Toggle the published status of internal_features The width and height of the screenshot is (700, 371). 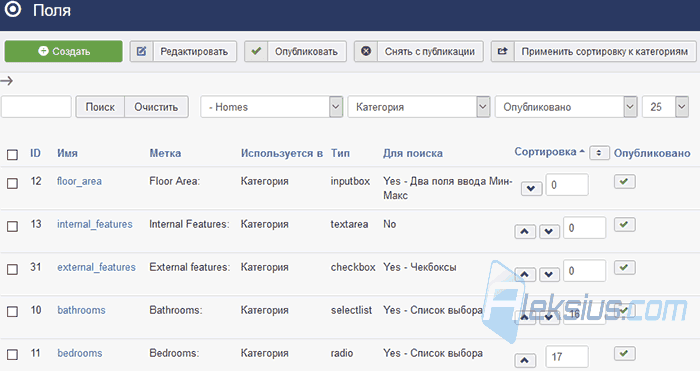pyautogui.click(x=625, y=224)
